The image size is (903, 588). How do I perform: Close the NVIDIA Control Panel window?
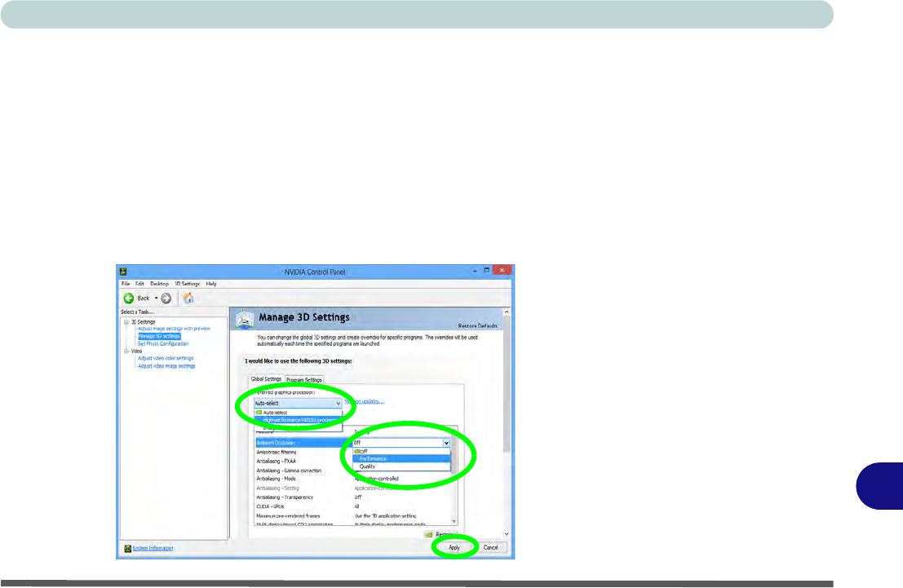point(502,270)
